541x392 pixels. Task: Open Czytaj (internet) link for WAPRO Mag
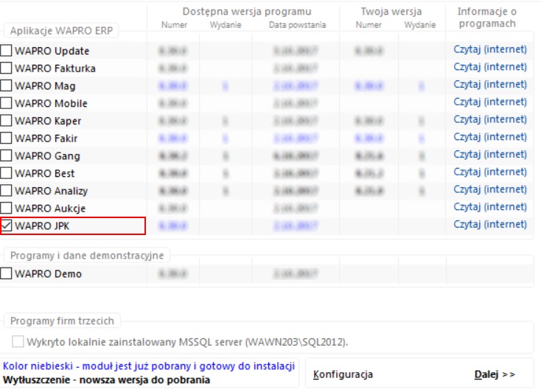(490, 85)
